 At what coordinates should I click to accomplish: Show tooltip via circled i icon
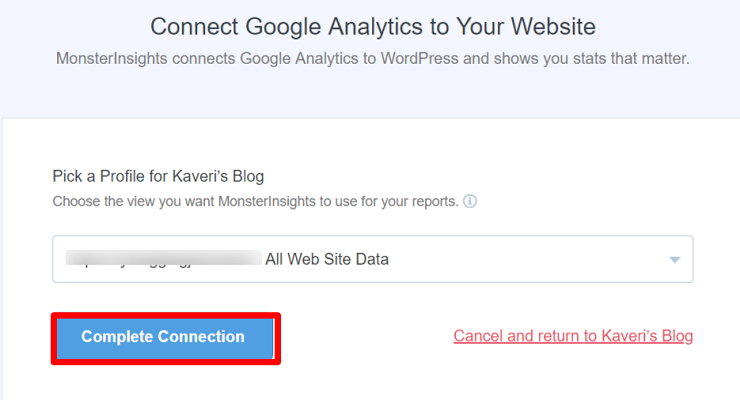coord(470,201)
